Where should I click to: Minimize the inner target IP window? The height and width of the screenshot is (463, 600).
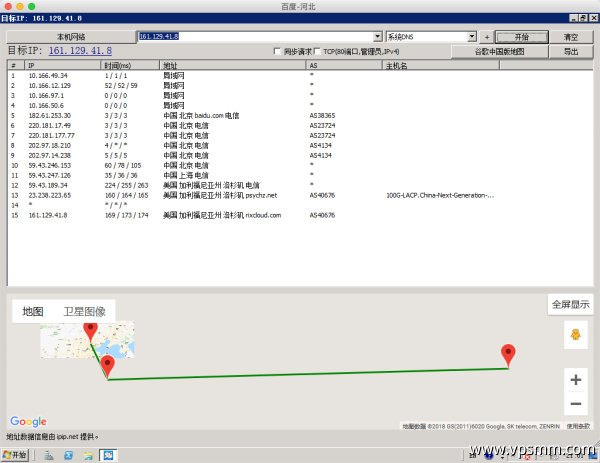click(x=574, y=18)
